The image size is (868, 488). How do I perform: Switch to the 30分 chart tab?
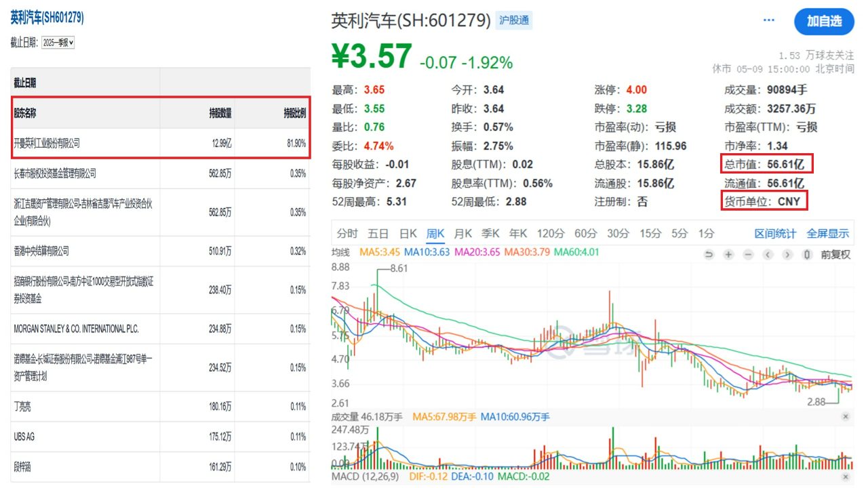tap(618, 233)
